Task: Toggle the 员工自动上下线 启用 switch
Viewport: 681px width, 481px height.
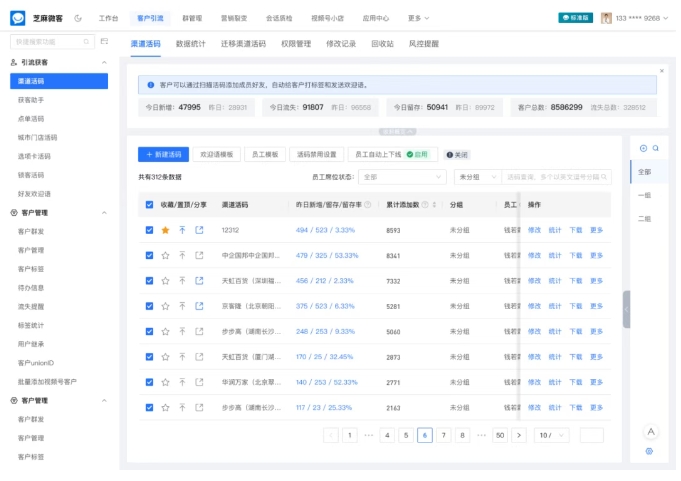Action: pos(417,155)
